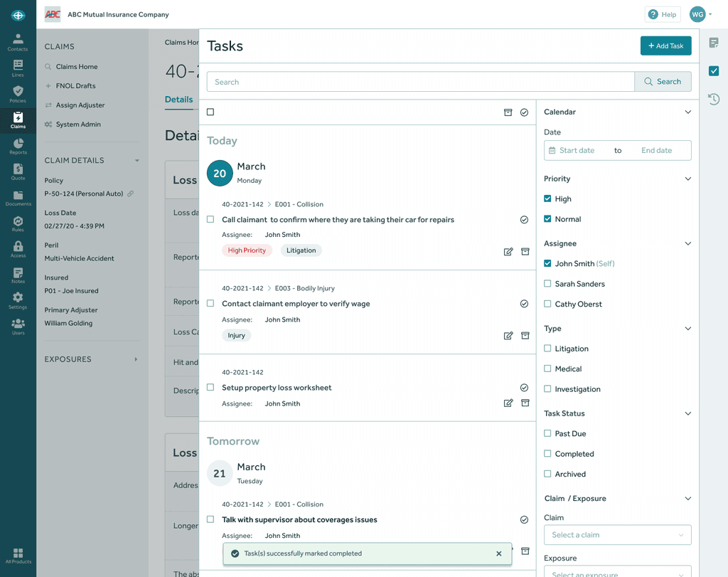Open FNOL Drafts menu item
The height and width of the screenshot is (577, 728).
click(x=75, y=86)
